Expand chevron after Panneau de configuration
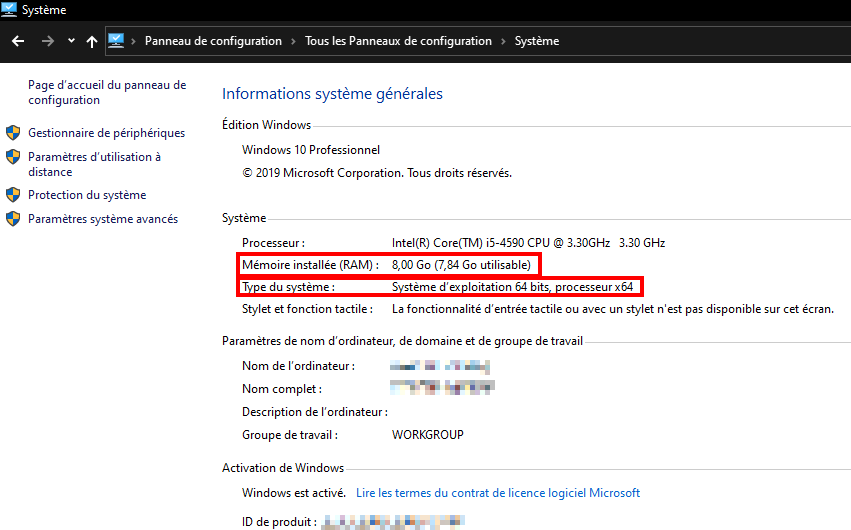This screenshot has height=530, width=851. (x=294, y=41)
